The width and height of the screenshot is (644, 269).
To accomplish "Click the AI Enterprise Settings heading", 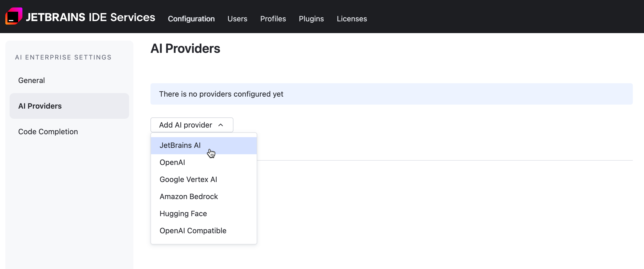I will point(63,57).
